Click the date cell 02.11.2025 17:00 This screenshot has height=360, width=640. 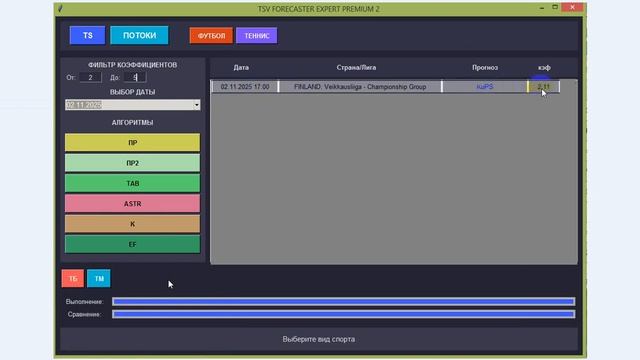245,87
